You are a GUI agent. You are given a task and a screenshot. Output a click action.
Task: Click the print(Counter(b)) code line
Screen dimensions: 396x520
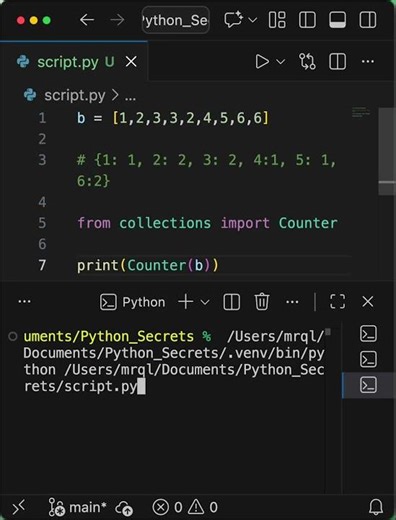[x=148, y=265]
